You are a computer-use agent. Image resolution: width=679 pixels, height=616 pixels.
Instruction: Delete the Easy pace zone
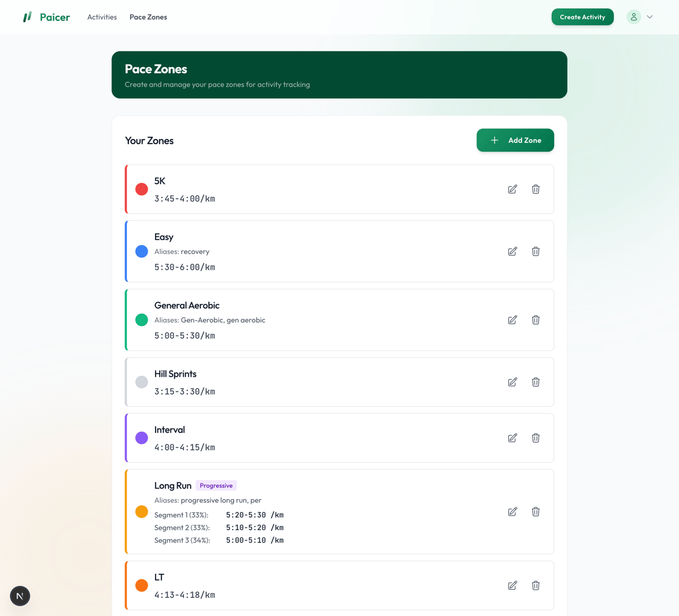tap(535, 252)
